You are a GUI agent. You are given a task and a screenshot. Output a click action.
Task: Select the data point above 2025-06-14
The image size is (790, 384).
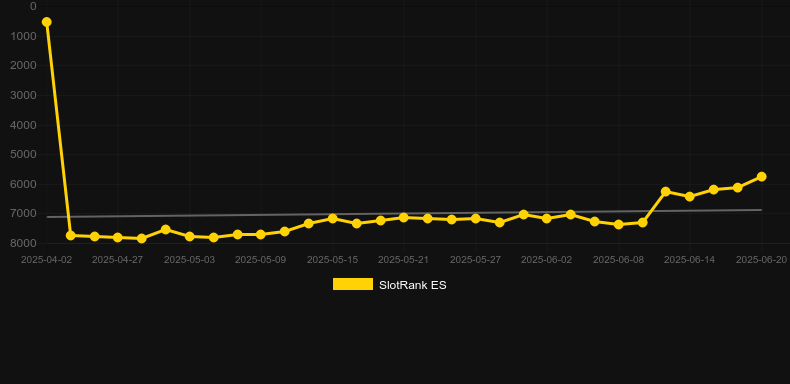(x=690, y=197)
